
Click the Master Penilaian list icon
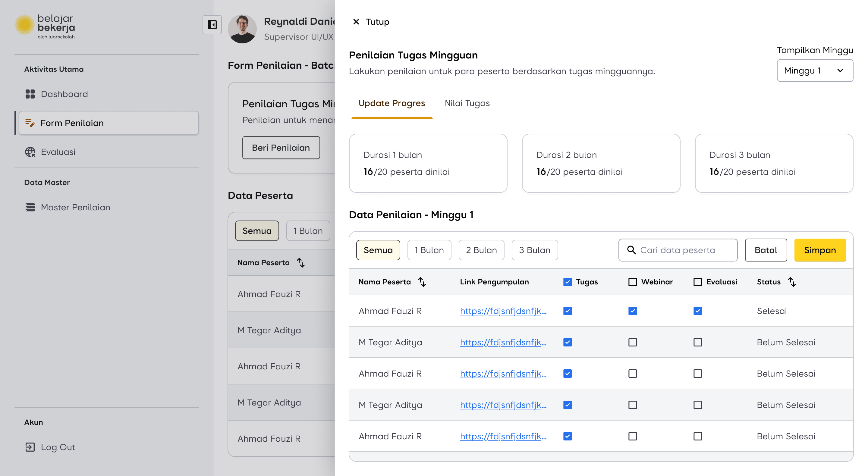pos(30,207)
